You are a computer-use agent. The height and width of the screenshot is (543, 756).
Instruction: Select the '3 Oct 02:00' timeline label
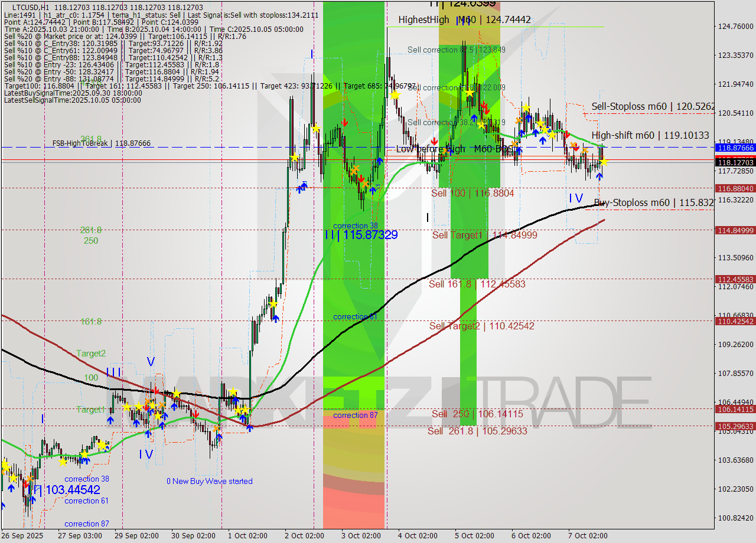pos(360,536)
